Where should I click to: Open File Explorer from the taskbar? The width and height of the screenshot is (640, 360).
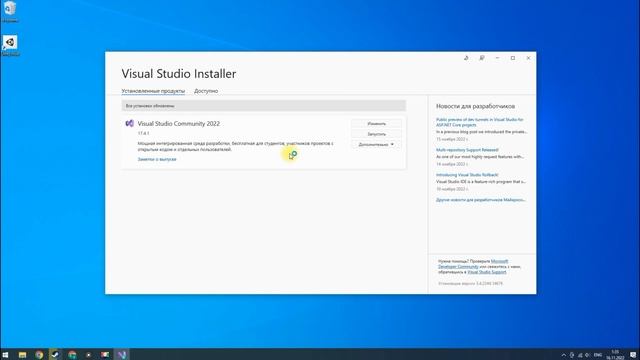click(x=22, y=355)
